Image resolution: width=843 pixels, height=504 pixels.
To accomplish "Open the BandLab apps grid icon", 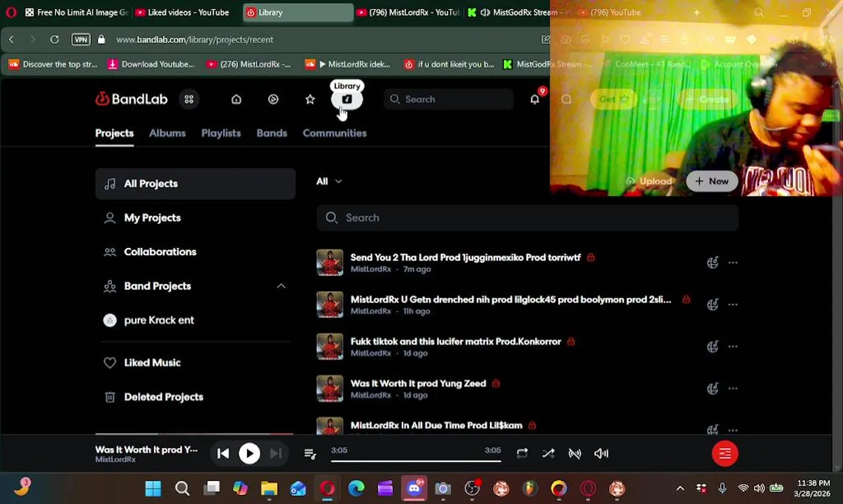I will click(x=189, y=99).
